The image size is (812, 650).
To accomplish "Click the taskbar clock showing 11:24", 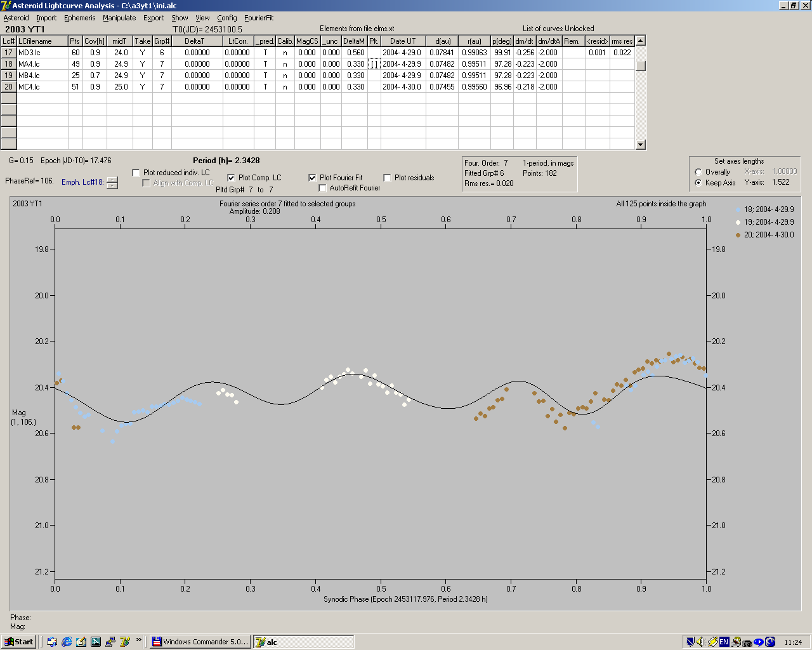I will 793,642.
